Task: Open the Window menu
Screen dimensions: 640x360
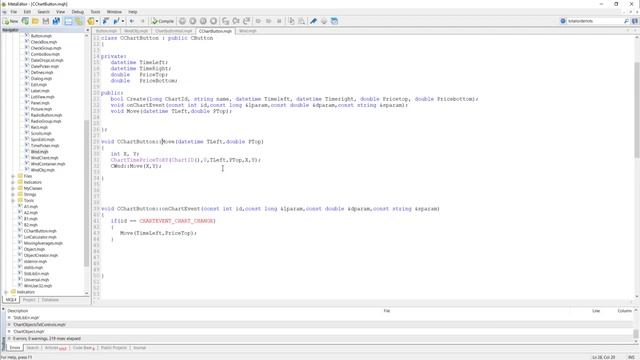Action: coord(114,12)
